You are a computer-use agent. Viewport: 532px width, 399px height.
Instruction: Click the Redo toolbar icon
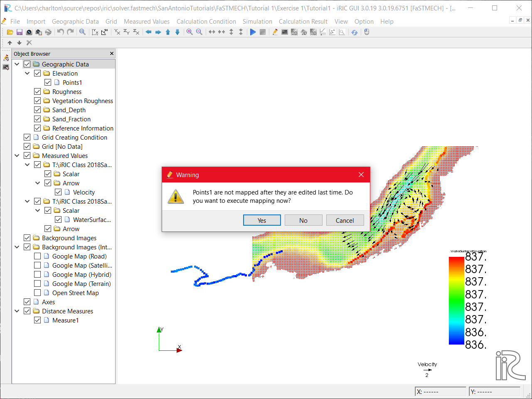(70, 32)
